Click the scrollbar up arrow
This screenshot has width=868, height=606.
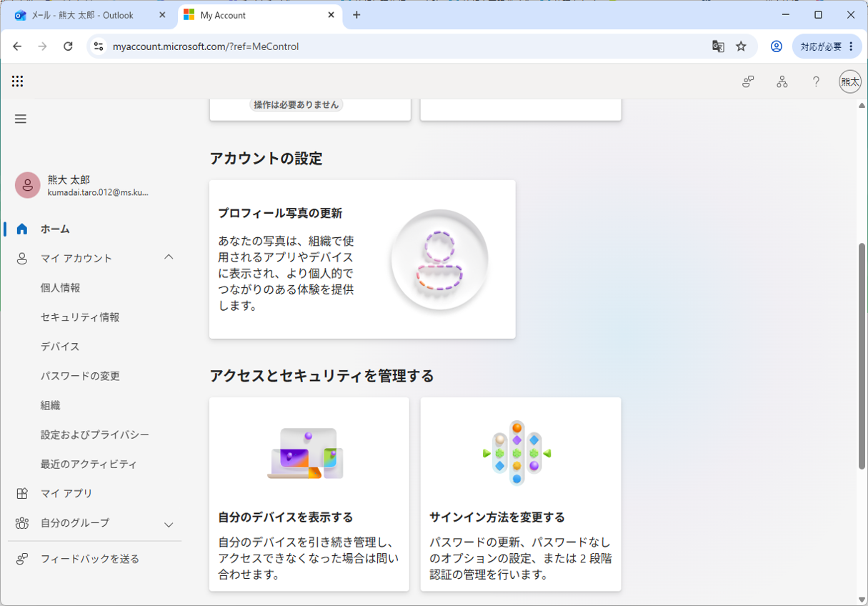(x=862, y=106)
